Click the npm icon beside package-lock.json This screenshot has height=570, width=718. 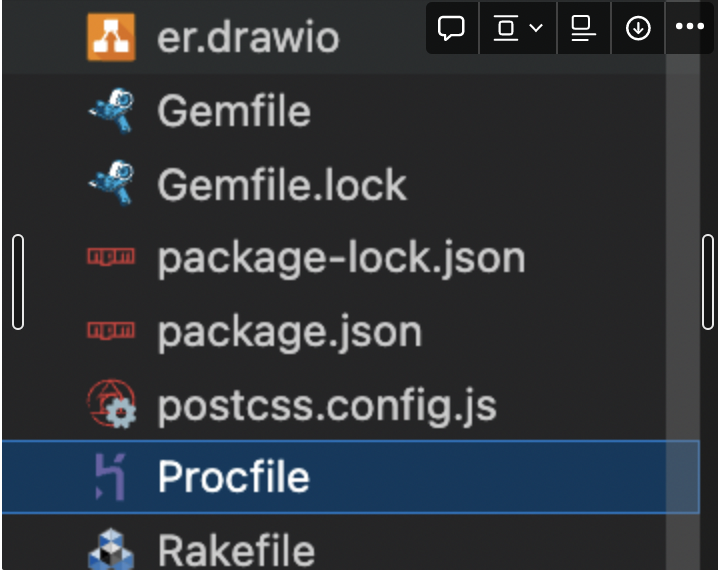point(111,256)
